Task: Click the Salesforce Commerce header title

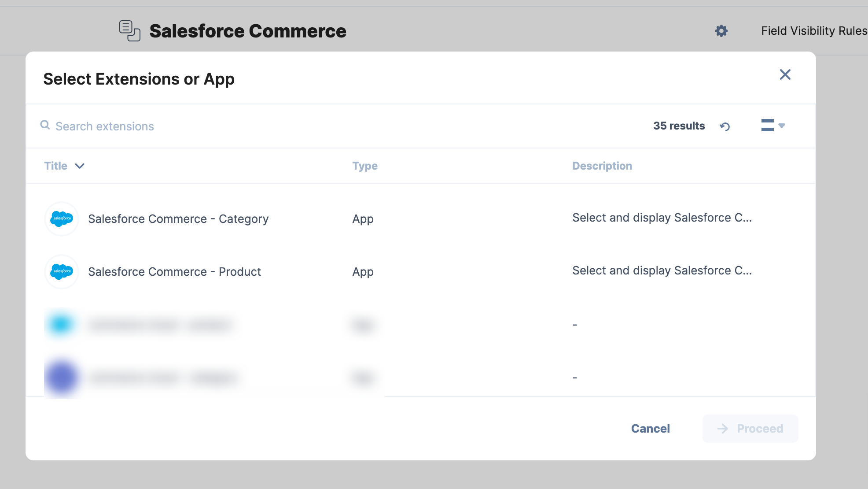Action: pyautogui.click(x=247, y=31)
